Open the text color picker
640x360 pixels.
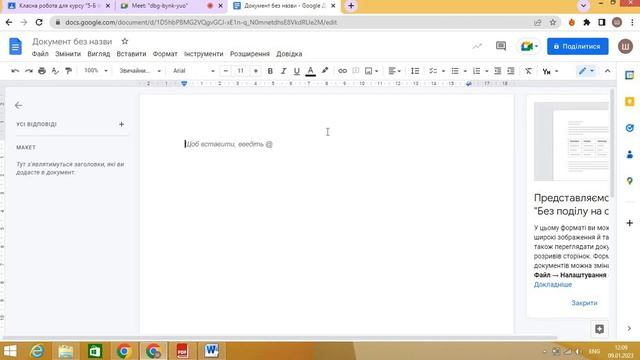pyautogui.click(x=311, y=71)
